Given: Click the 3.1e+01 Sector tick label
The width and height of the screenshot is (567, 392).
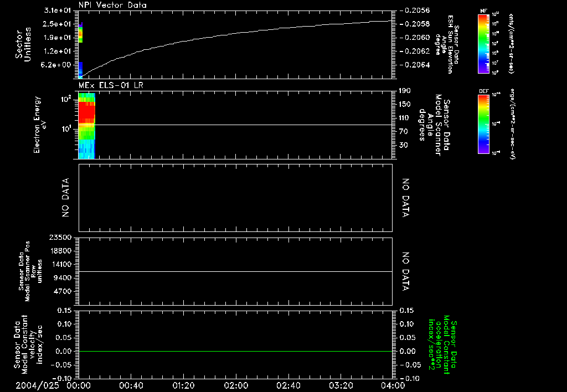Looking at the screenshot, I should pyautogui.click(x=58, y=11).
